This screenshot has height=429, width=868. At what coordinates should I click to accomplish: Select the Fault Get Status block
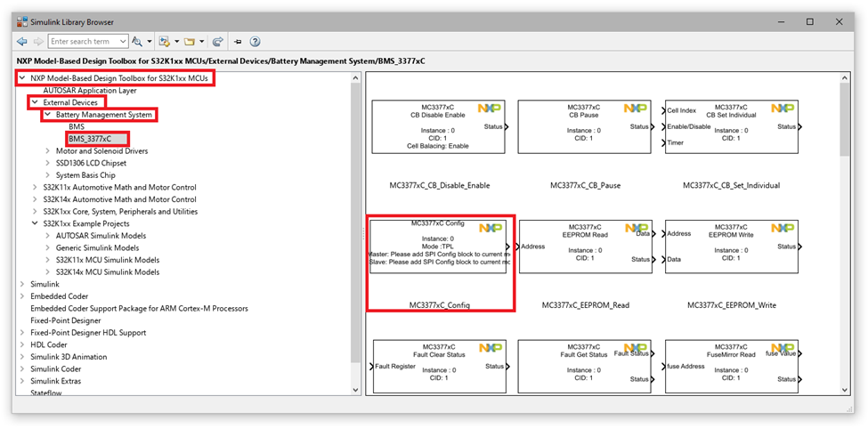pyautogui.click(x=584, y=367)
